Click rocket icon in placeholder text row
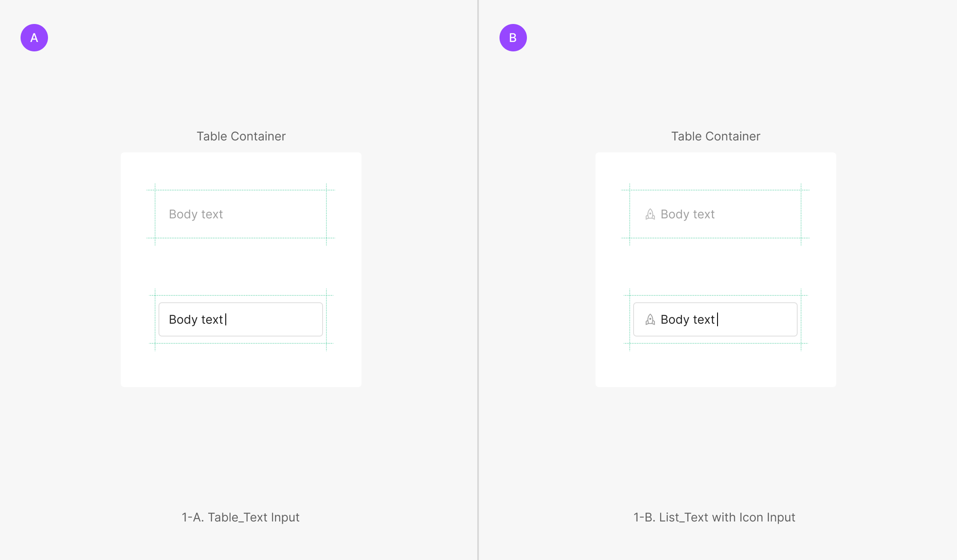Viewport: 957px width, 560px height. point(650,214)
